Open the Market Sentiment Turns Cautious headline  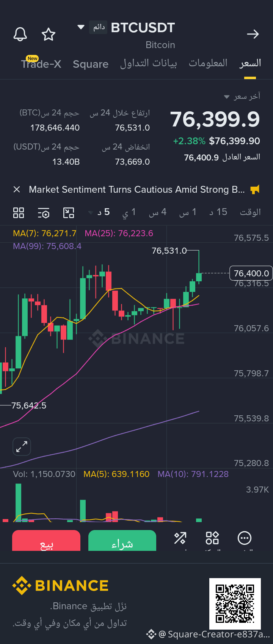(137, 189)
